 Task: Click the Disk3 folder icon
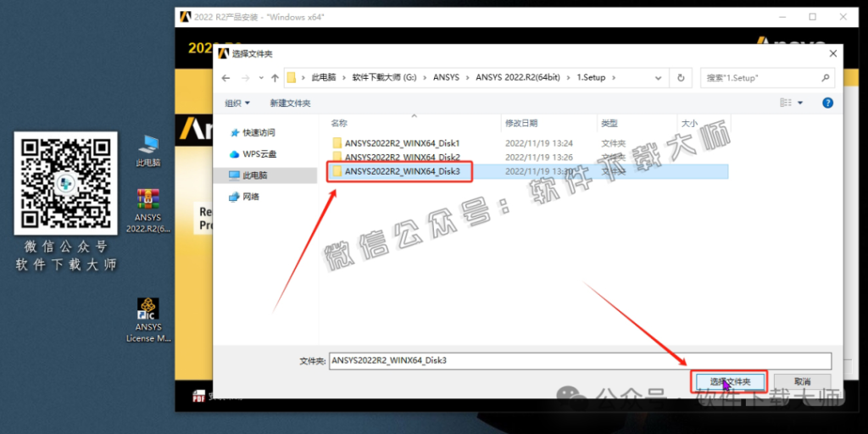pos(337,171)
